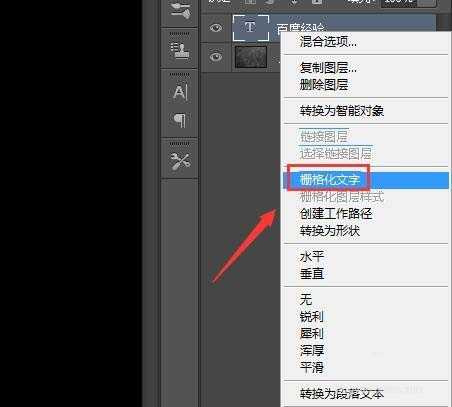Select the 百度经验 layer name
This screenshot has width=452, height=407.
pos(300,28)
